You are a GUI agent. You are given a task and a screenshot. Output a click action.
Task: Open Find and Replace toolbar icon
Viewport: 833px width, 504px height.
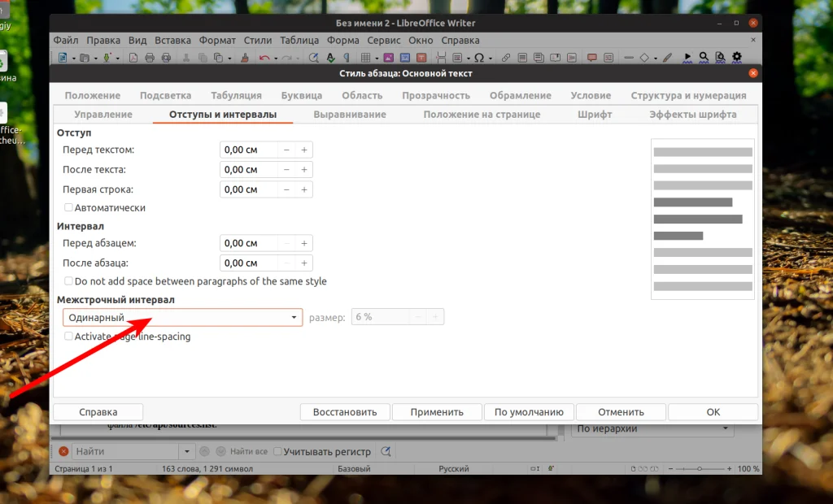point(313,58)
